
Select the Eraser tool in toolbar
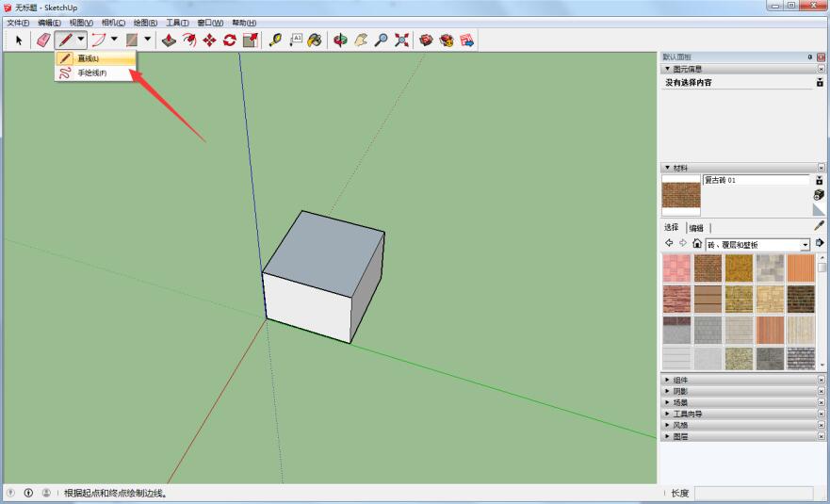43,40
